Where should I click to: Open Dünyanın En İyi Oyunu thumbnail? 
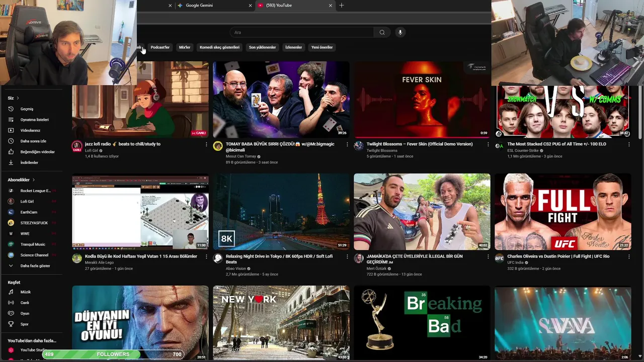[x=140, y=323]
